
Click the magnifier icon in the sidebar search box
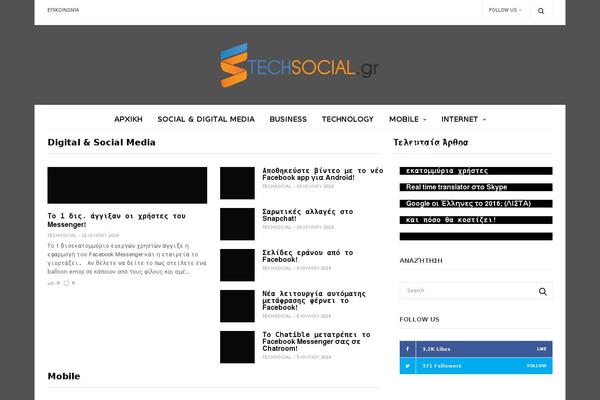[543, 292]
